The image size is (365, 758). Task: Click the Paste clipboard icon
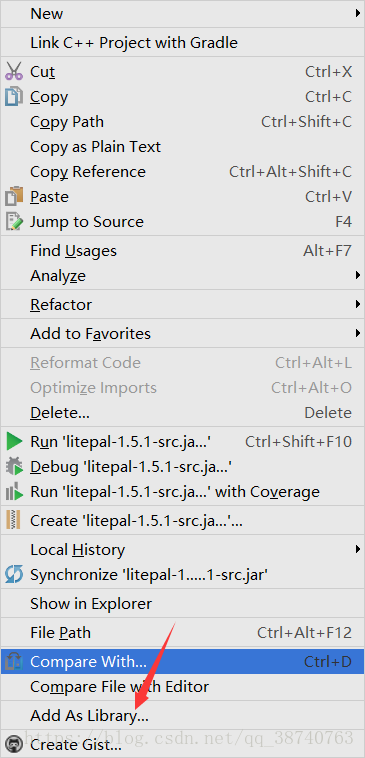pyautogui.click(x=14, y=197)
